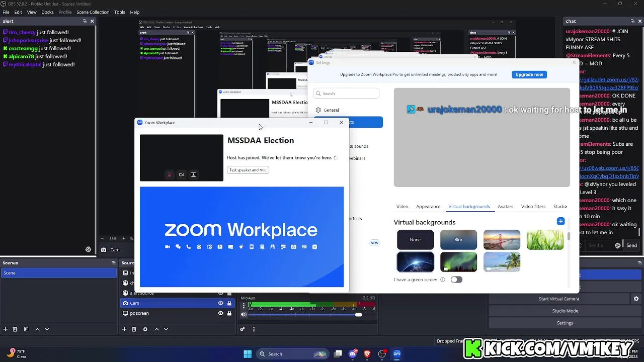Open advanced audio properties gears
644x362 pixels.
[243, 329]
